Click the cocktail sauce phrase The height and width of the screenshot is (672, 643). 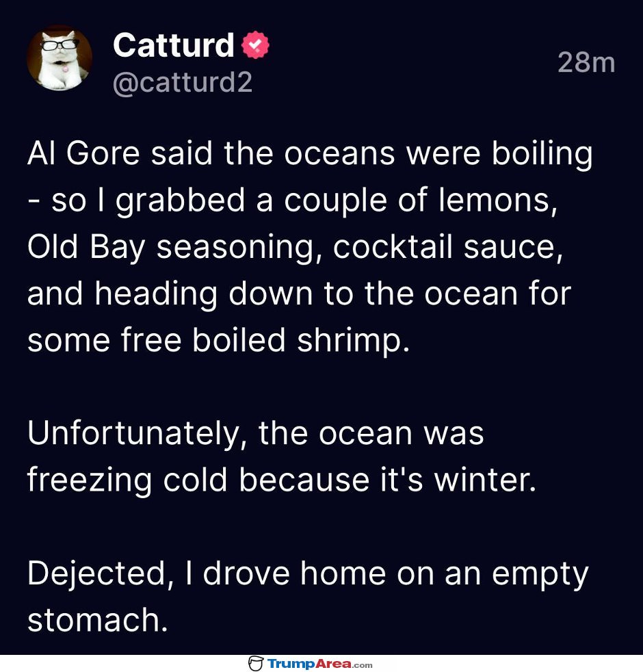click(448, 248)
